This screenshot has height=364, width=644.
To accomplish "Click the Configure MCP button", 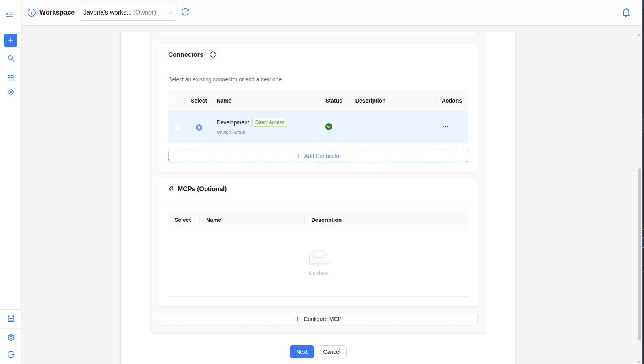I will tap(318, 319).
